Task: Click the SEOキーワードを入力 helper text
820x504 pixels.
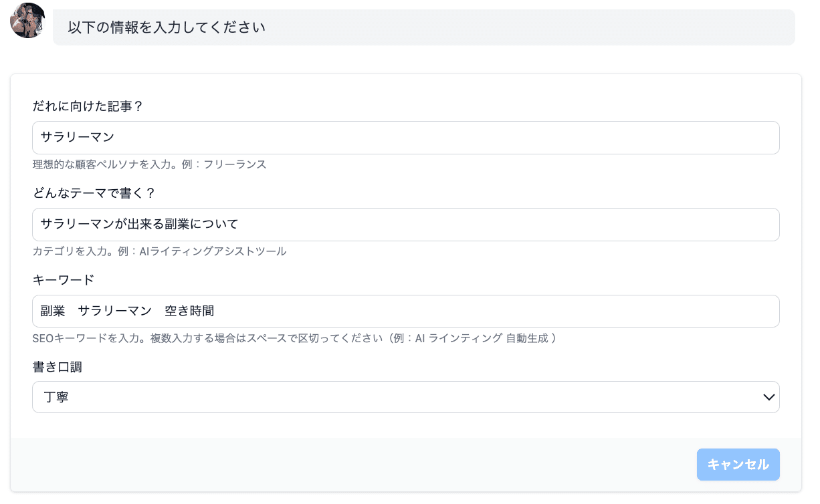Action: (294, 338)
